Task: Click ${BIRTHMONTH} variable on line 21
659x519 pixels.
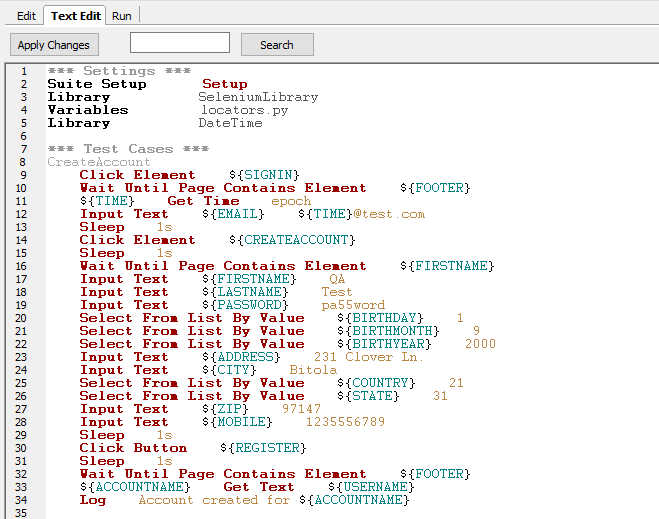Action: coord(388,331)
